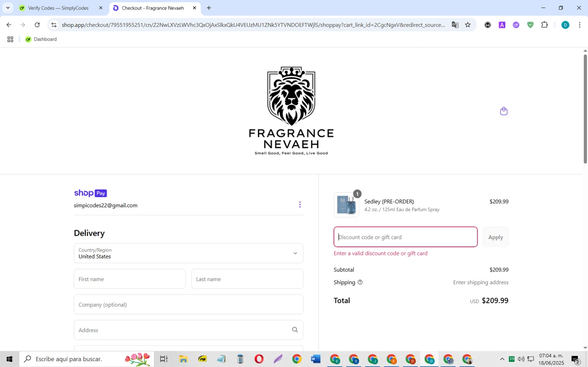Expand the Country/Region dropdown
The width and height of the screenshot is (588, 367).
[189, 253]
